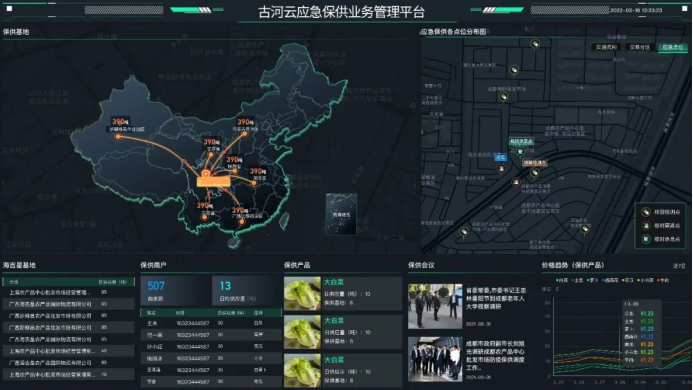Click the marker pin at the street map's lower-left
Viewport: 693px width, 390px height.
pyautogui.click(x=464, y=232)
